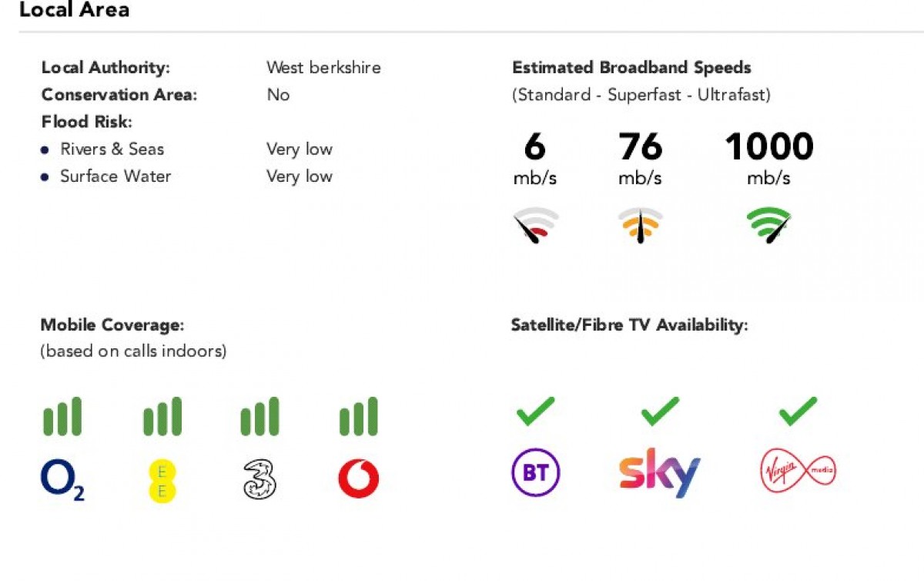Click the O2 network logo
This screenshot has width=924, height=581.
[x=62, y=479]
